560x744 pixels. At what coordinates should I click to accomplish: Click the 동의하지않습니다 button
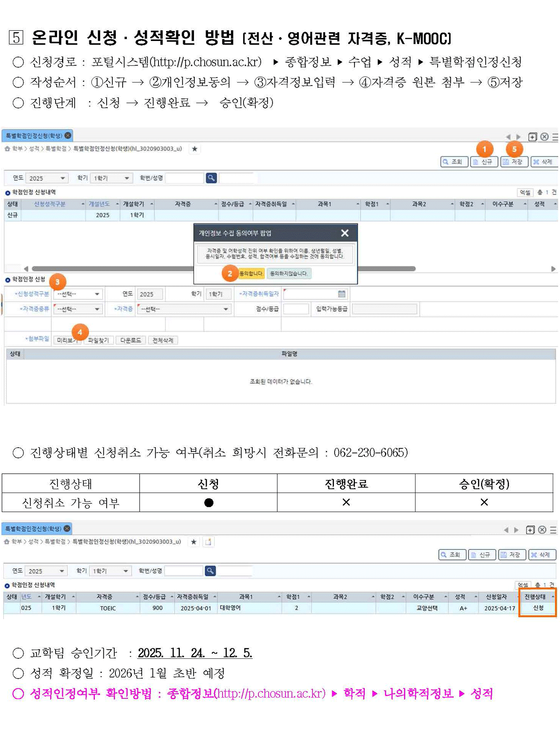tap(288, 273)
